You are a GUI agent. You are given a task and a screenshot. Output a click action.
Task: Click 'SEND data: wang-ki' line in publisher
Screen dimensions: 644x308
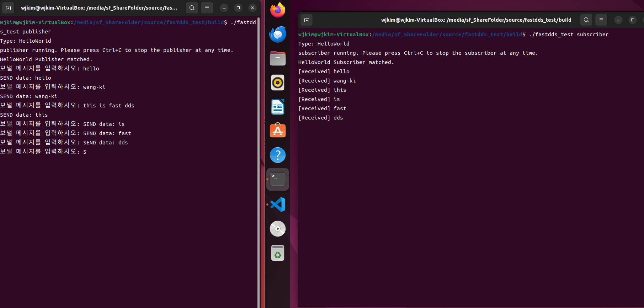pyautogui.click(x=29, y=96)
